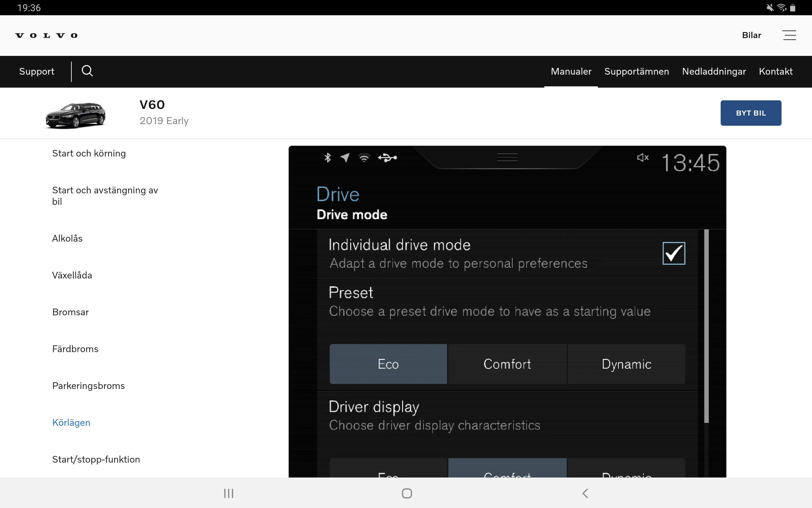
Task: Tap the Android home button
Action: 407,493
